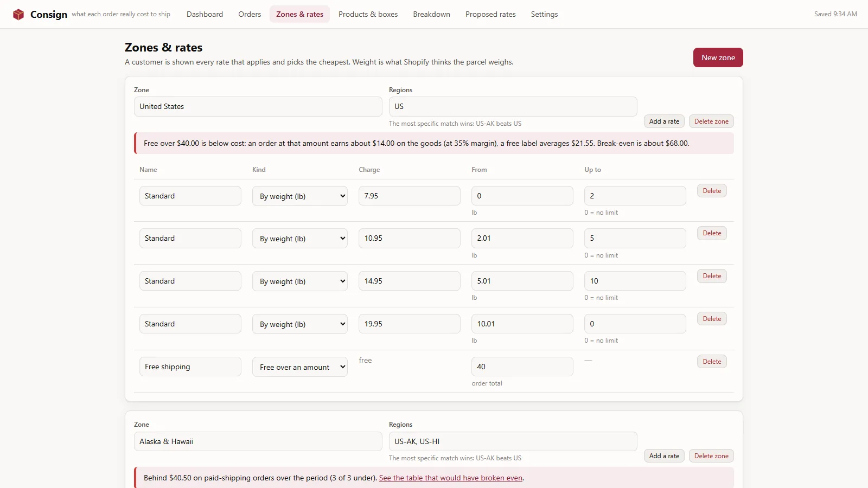Add a rate to Alaska & Hawaii zone
Screen dimensions: 868x488
tap(664, 456)
